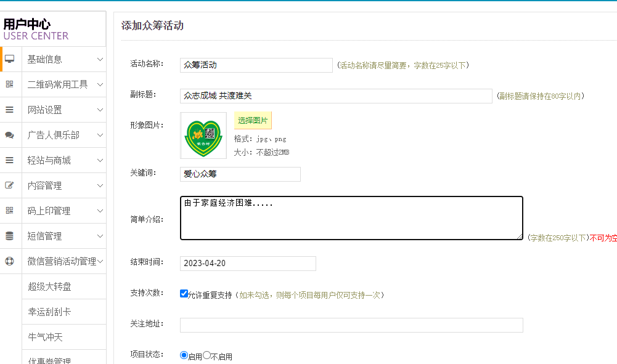
Task: Click the monitor icon beside 基础信息
Action: tap(10, 59)
